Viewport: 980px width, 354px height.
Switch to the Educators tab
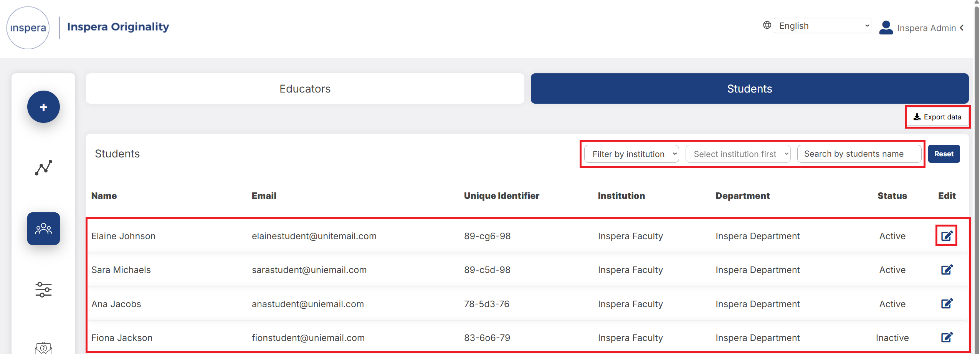tap(305, 89)
